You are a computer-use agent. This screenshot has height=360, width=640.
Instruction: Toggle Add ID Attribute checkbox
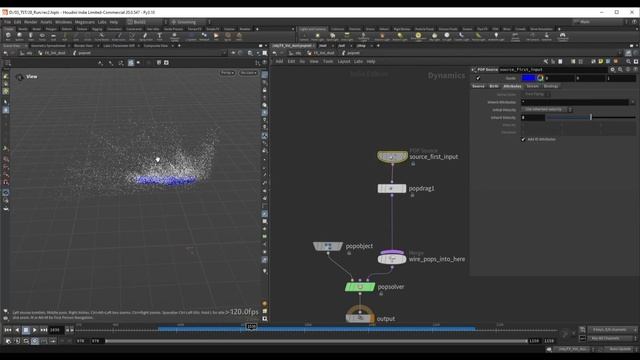click(523, 140)
